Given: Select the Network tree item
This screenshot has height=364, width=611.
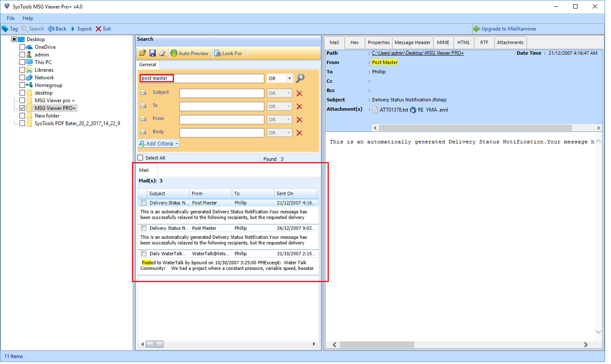Looking at the screenshot, I should click(44, 78).
